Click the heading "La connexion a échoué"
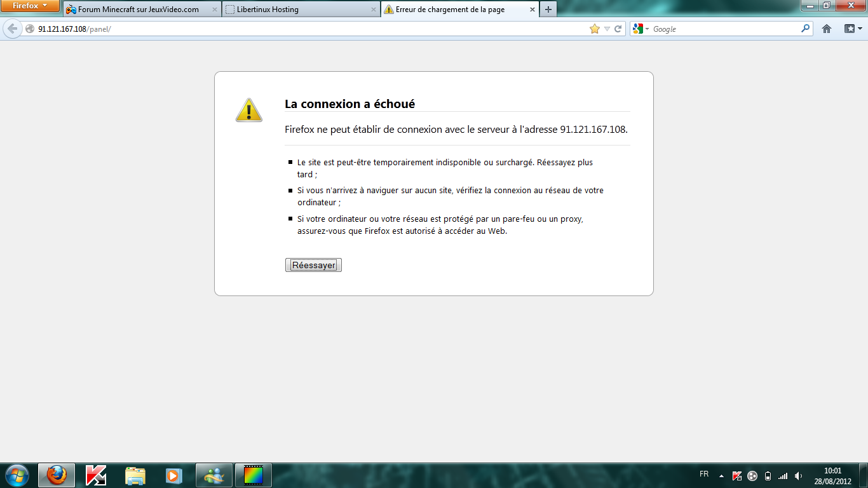868x488 pixels. point(349,104)
